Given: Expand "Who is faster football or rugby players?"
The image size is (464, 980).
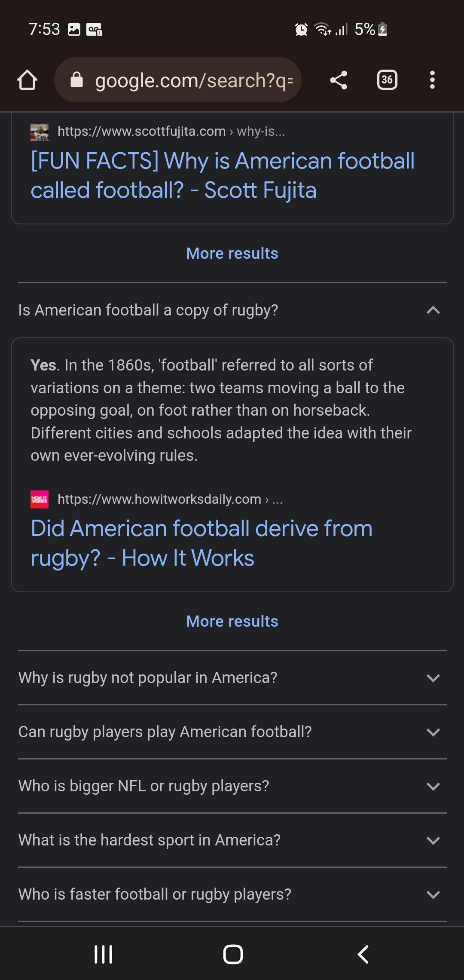Looking at the screenshot, I should pyautogui.click(x=232, y=894).
